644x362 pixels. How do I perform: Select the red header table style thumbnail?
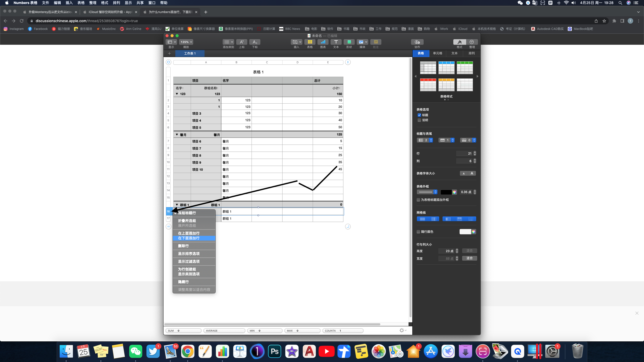pos(428,85)
